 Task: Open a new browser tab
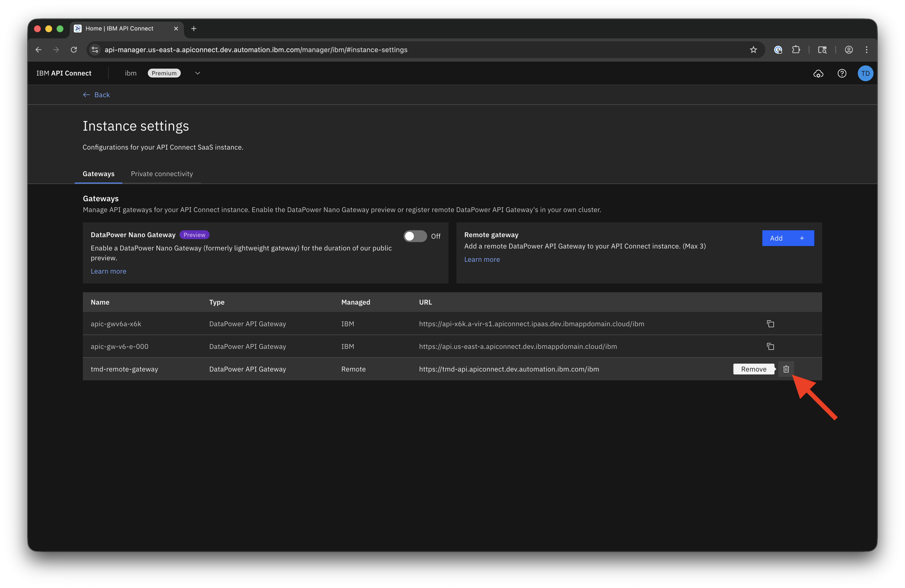tap(194, 29)
